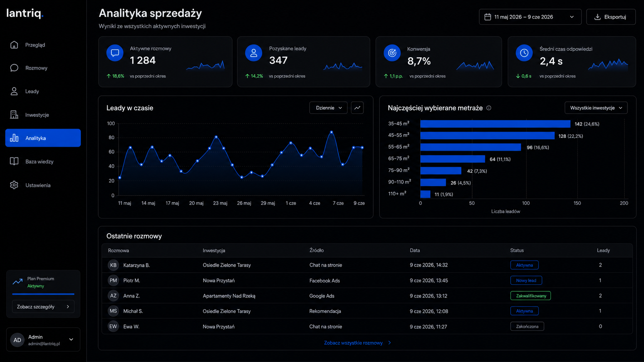Screen dimensions: 644x362
Task: Click Aktywna status badge for Katarzyna B.
Action: point(524,265)
